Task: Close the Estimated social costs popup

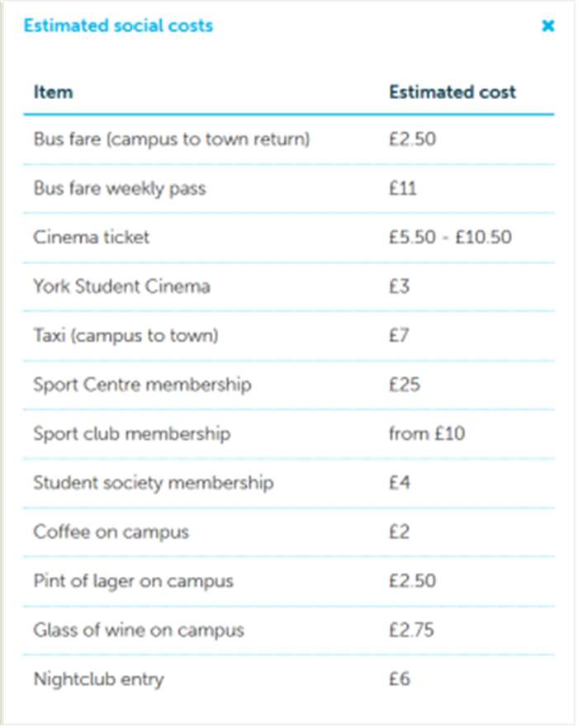Action: coord(548,26)
